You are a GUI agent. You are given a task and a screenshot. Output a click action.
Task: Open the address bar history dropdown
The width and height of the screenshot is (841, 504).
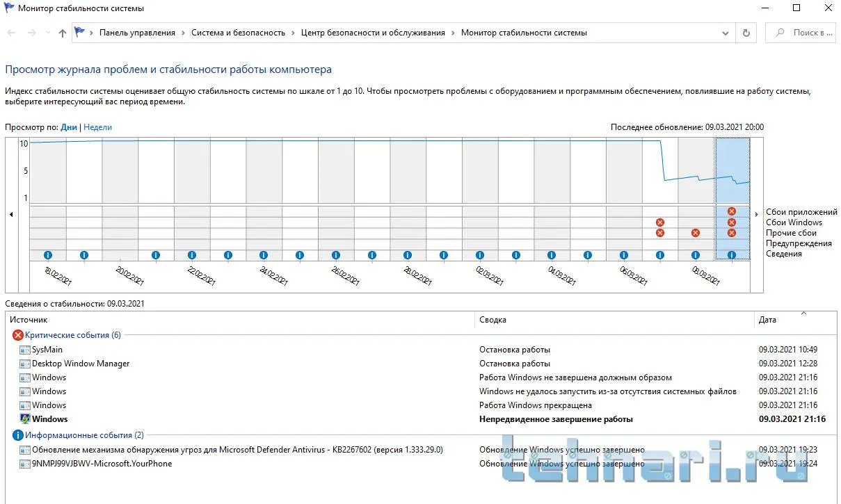click(x=726, y=33)
